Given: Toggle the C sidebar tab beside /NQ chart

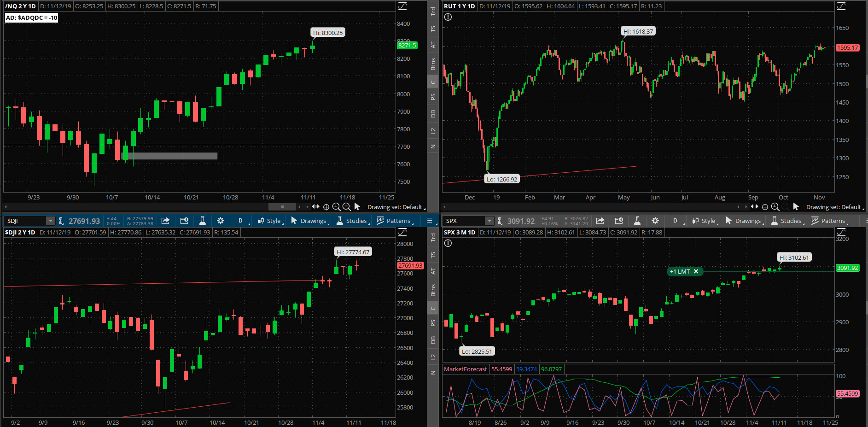Looking at the screenshot, I should pyautogui.click(x=433, y=82).
